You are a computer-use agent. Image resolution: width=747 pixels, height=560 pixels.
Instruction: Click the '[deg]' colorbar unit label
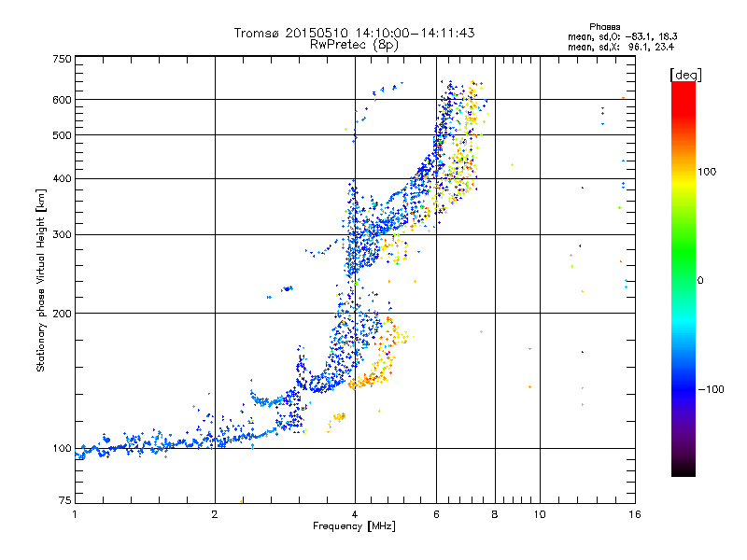(x=685, y=75)
